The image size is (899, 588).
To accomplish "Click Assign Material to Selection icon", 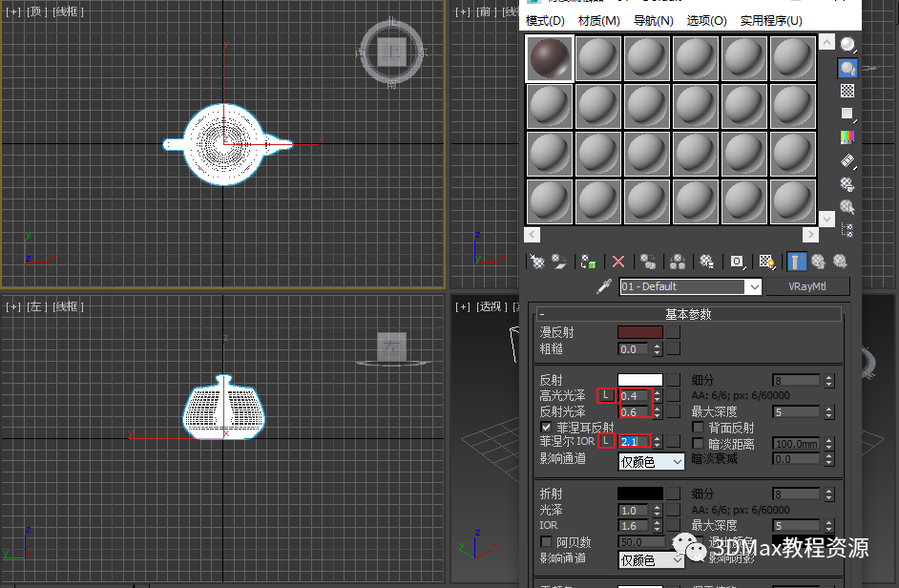I will coord(589,261).
